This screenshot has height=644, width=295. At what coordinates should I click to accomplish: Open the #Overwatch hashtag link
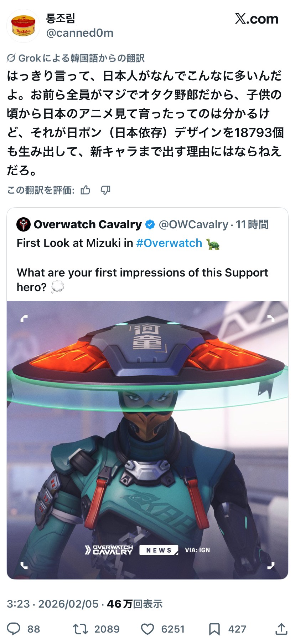[169, 243]
